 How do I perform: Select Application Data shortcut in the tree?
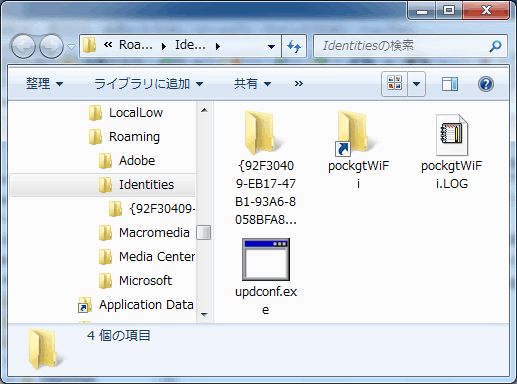[146, 305]
